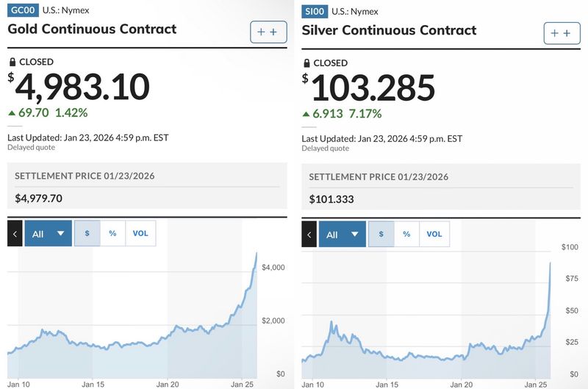Add Gold contract to watchlist plus button

coord(268,32)
